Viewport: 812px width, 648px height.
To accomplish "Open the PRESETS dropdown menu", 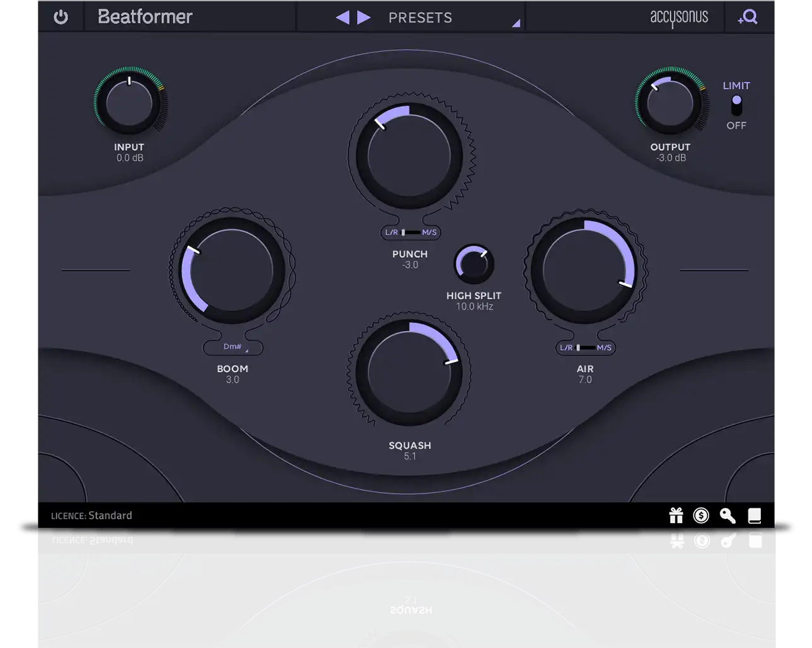I will (420, 18).
